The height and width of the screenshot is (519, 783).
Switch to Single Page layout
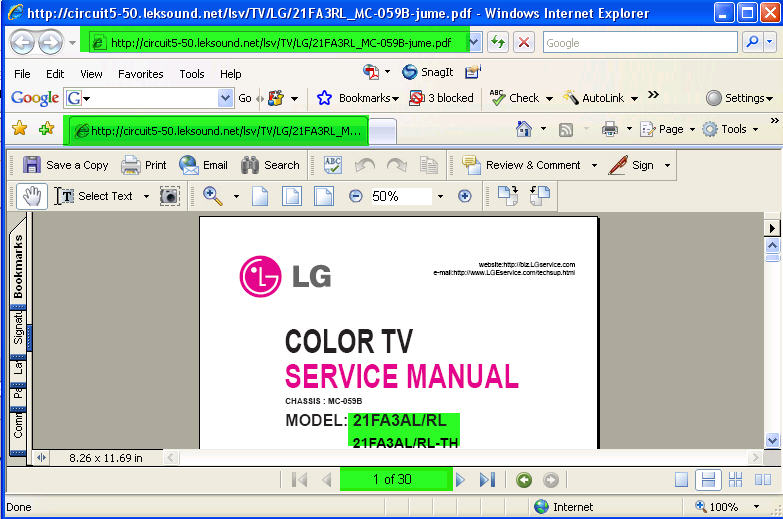pos(681,480)
